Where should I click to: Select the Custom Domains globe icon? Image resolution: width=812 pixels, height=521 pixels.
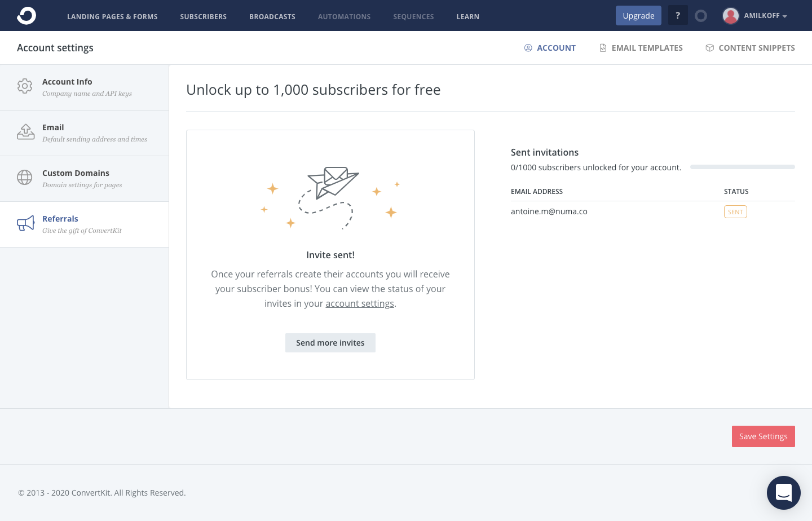25,178
